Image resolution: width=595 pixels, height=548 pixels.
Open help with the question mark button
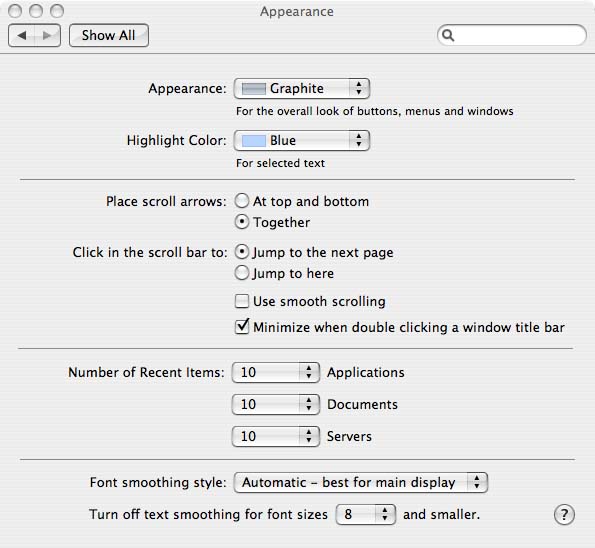564,515
